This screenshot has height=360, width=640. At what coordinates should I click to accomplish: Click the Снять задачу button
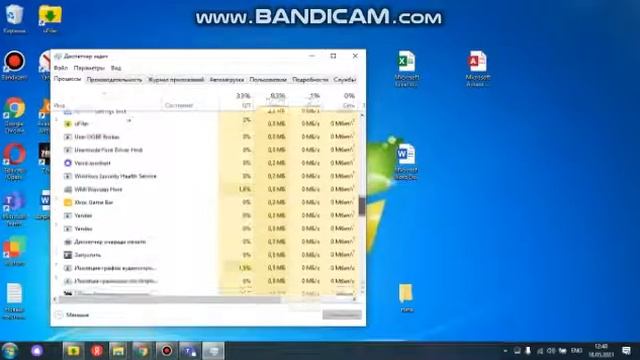tap(342, 315)
